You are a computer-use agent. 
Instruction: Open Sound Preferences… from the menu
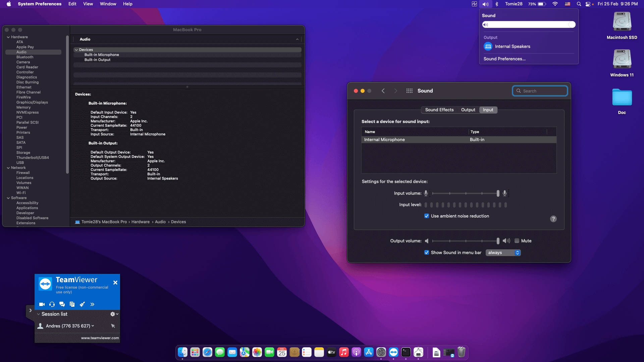504,59
